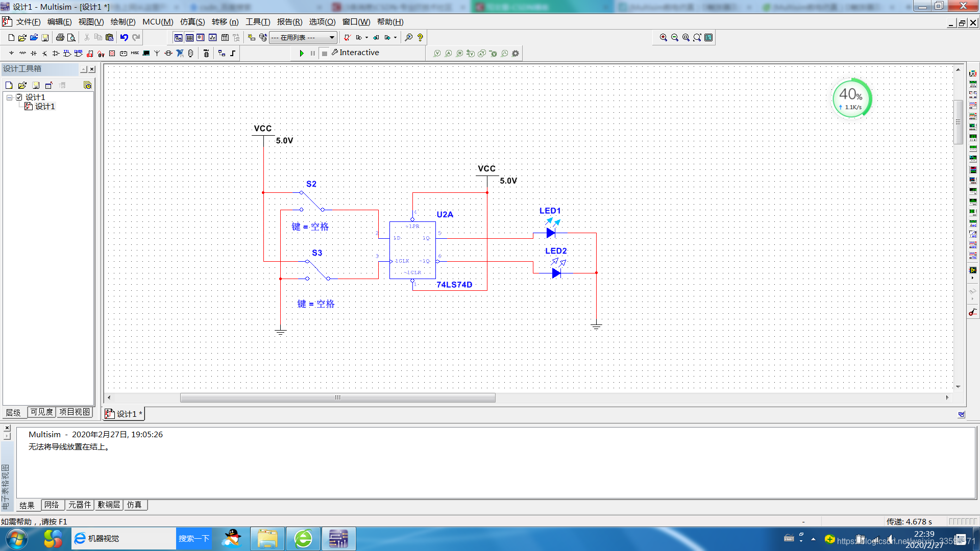Open Windows Start button
Image resolution: width=980 pixels, height=551 pixels.
(17, 539)
